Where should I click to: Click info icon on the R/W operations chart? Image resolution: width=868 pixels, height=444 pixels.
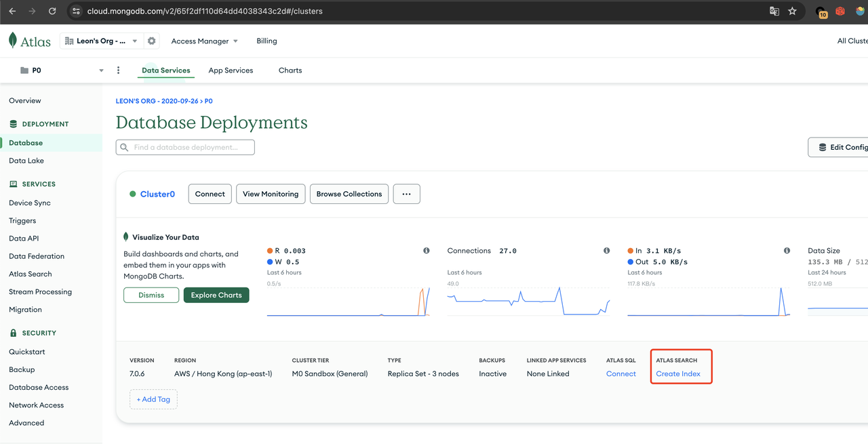[427, 251]
